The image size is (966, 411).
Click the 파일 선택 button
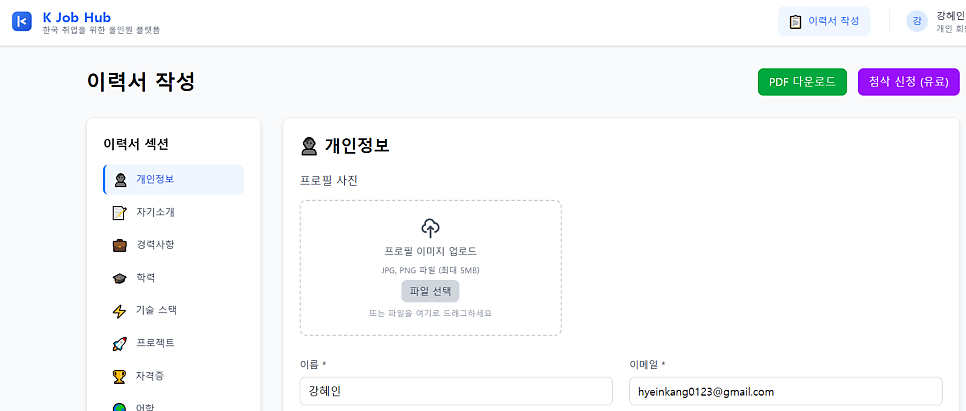point(430,291)
